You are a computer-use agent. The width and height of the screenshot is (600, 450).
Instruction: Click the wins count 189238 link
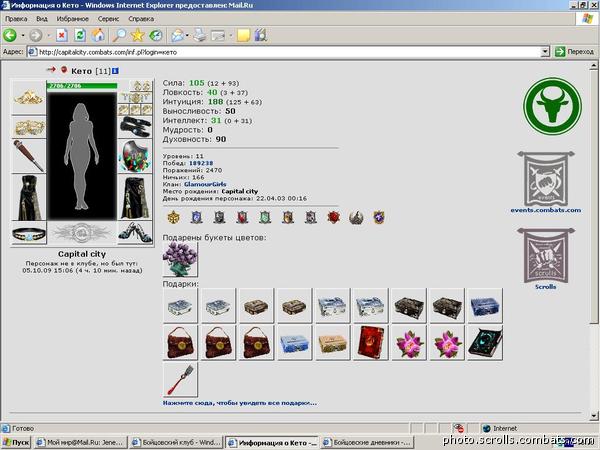[201, 163]
